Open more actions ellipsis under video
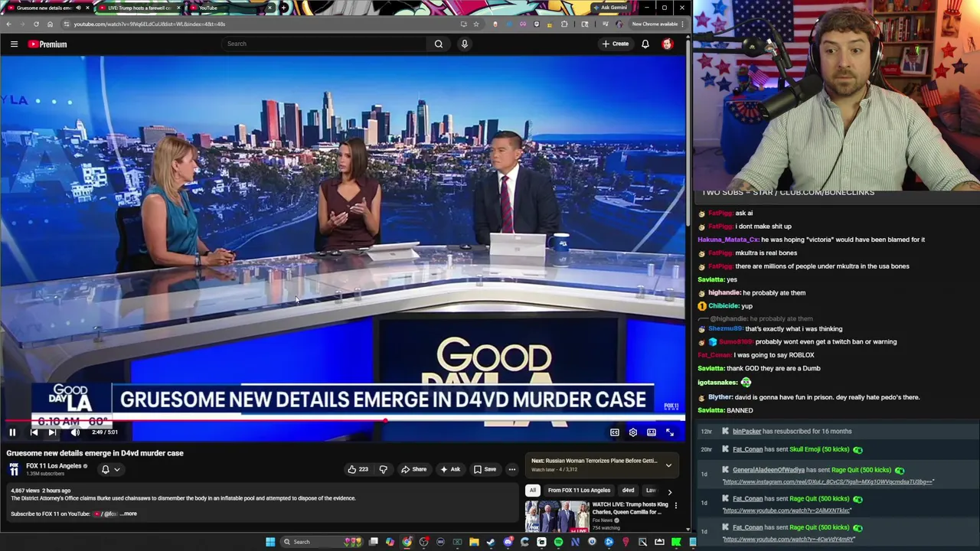 pos(512,469)
